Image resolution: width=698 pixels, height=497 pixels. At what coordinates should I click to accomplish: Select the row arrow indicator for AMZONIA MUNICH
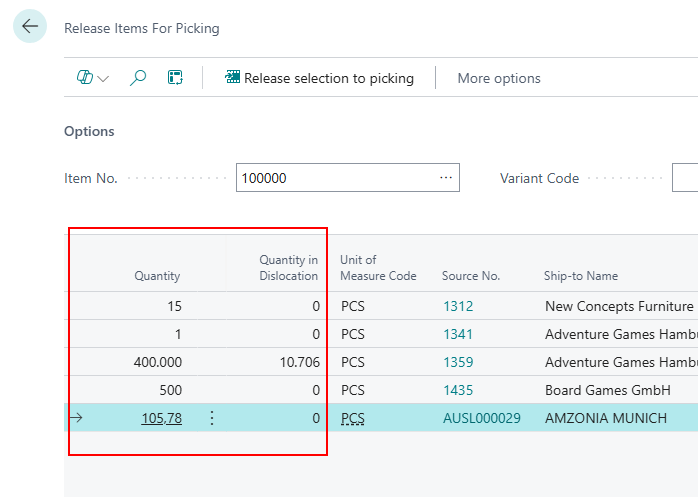pyautogui.click(x=76, y=418)
